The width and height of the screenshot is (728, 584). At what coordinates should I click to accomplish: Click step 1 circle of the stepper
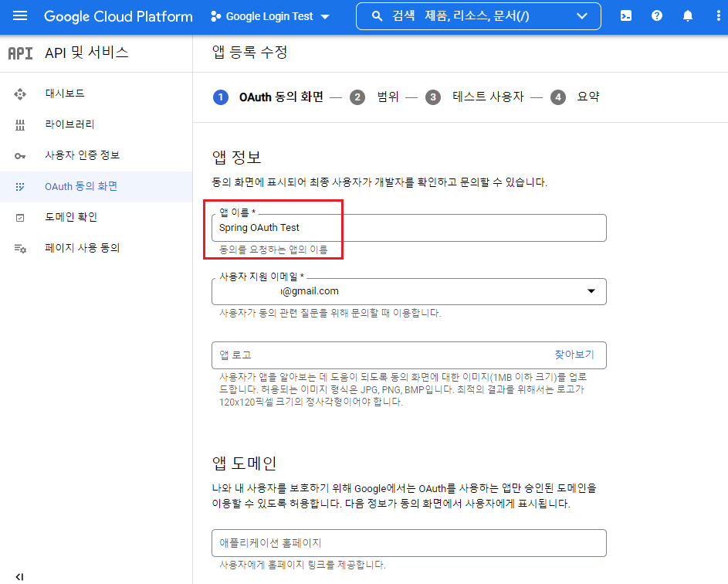pyautogui.click(x=221, y=97)
